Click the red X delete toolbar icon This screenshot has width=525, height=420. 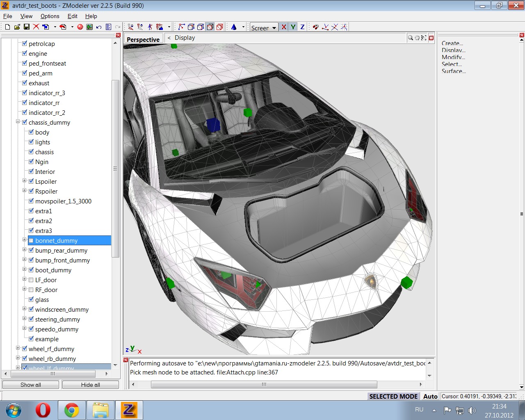[36, 27]
